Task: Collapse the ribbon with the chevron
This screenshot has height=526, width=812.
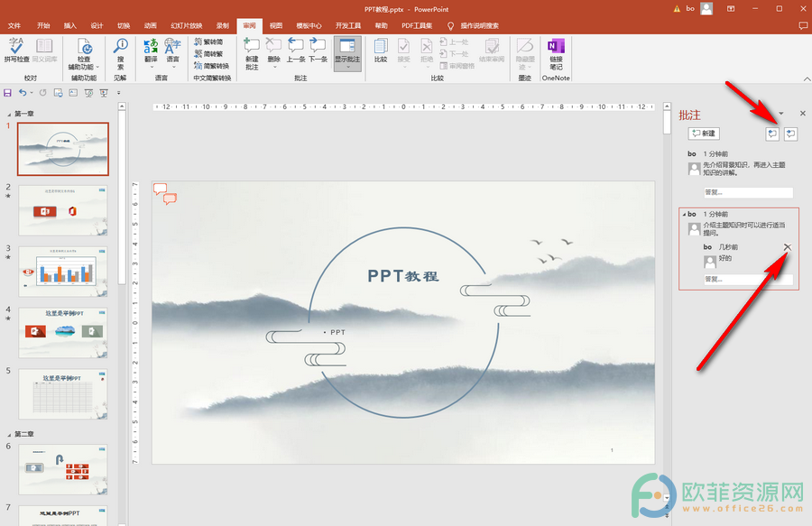Action: pos(807,78)
